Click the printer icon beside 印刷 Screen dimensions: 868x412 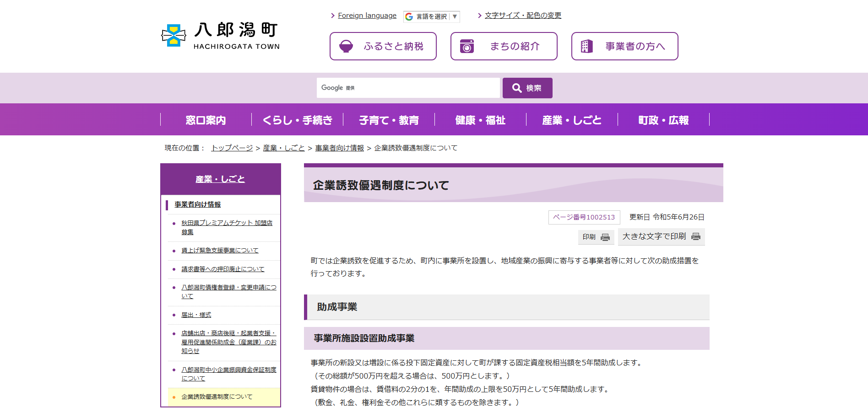(605, 237)
